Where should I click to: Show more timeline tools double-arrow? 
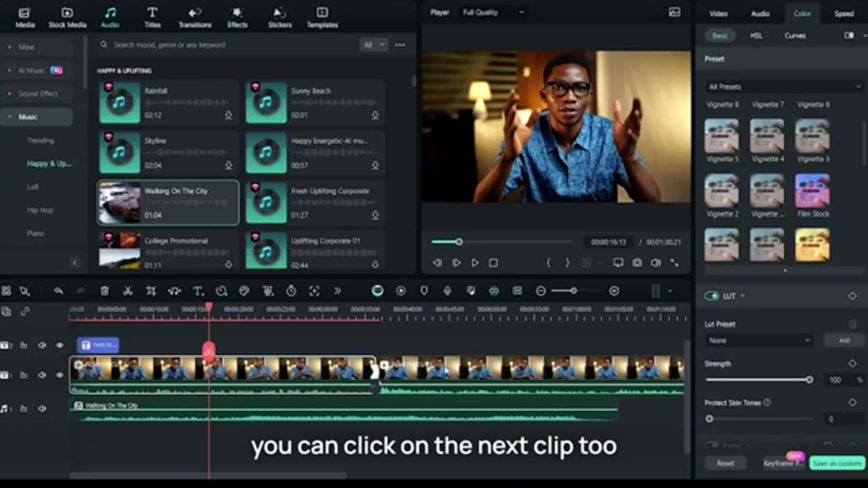pos(337,291)
